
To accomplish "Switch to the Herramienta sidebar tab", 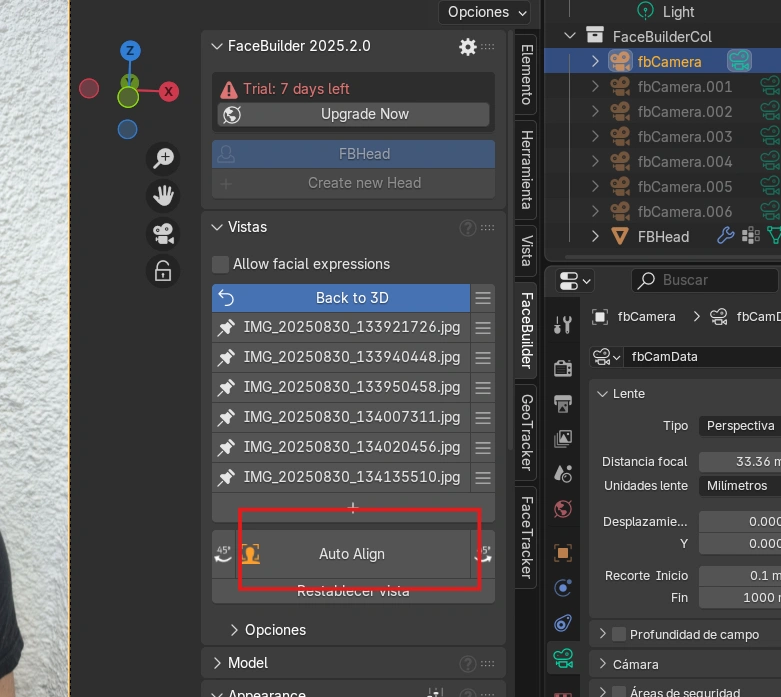I will click(526, 170).
